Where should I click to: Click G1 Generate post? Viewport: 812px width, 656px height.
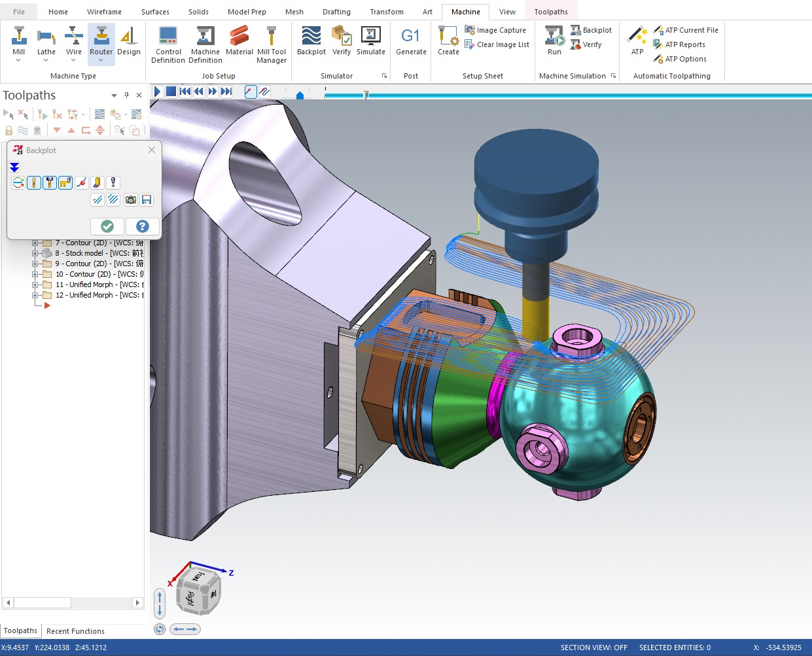click(411, 41)
